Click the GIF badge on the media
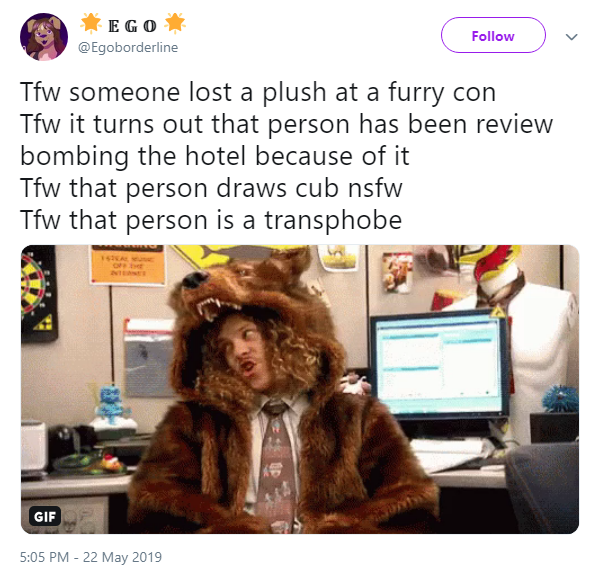 click(x=45, y=516)
